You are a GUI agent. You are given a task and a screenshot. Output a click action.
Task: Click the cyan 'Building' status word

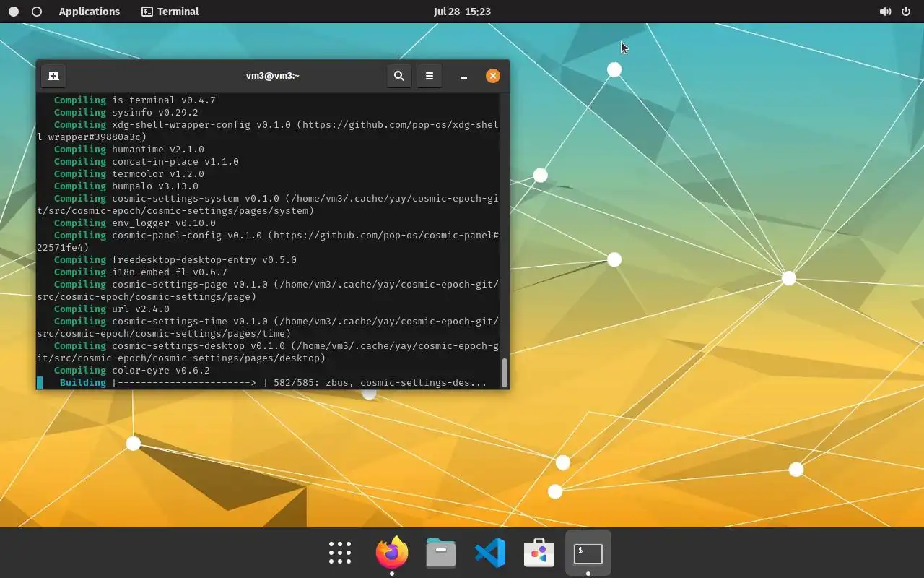coord(83,383)
